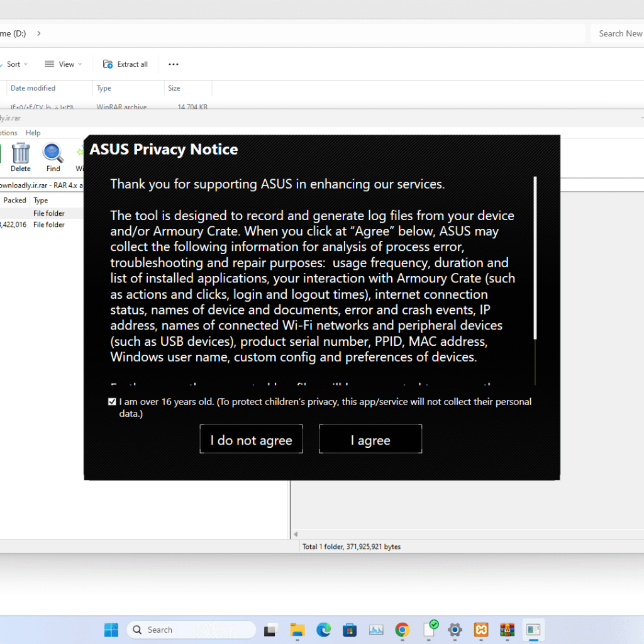Click Extract all in File Explorer toolbar
This screenshot has width=644, height=644.
pyautogui.click(x=125, y=64)
